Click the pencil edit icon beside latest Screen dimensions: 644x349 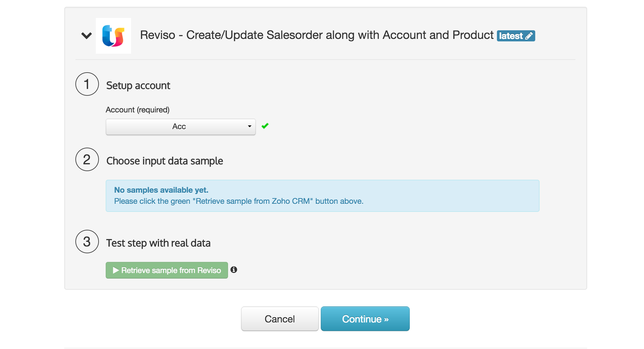(x=529, y=36)
